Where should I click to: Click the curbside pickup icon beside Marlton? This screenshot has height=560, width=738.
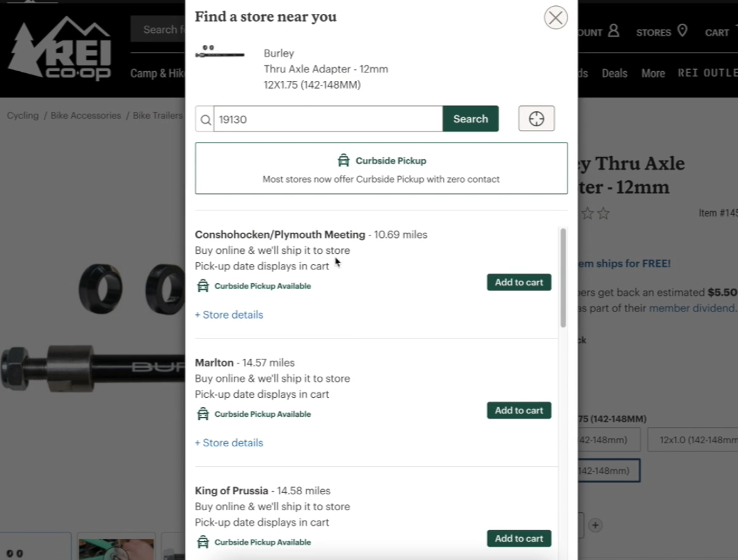203,413
